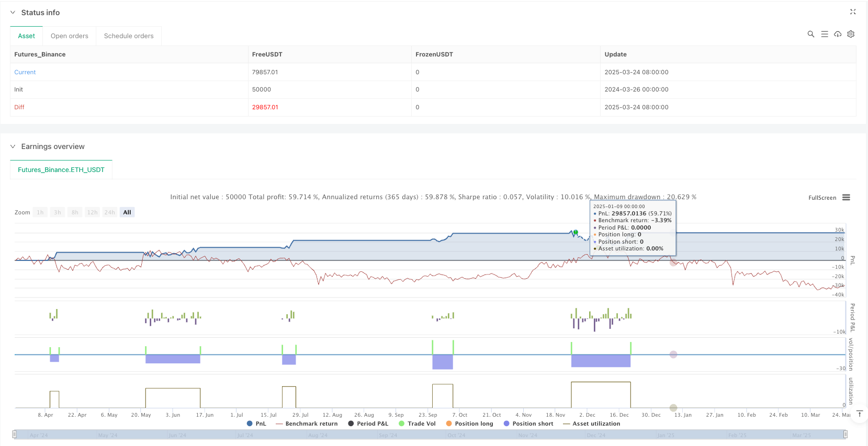Switch to the Asset tab
Screen dimensions: 868x446
click(x=27, y=36)
